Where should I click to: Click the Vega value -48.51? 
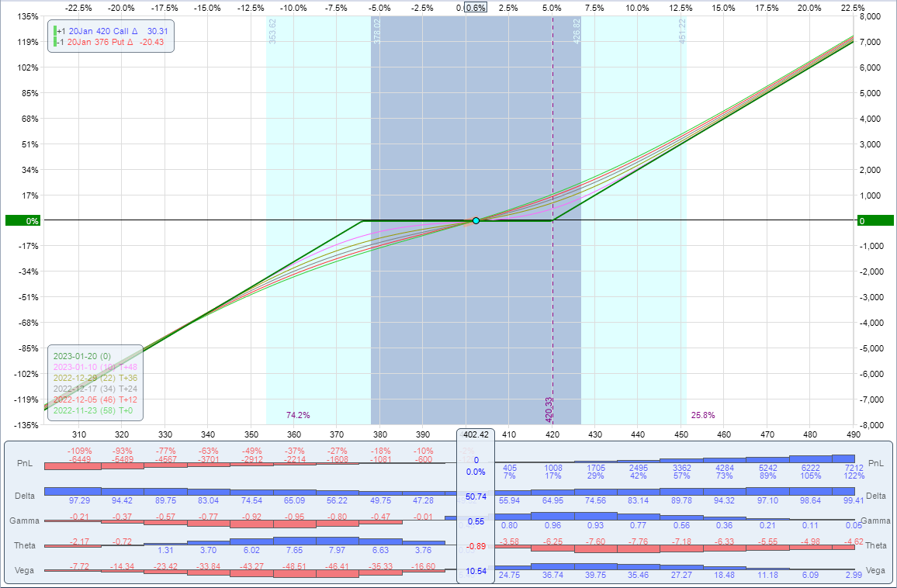pyautogui.click(x=294, y=566)
